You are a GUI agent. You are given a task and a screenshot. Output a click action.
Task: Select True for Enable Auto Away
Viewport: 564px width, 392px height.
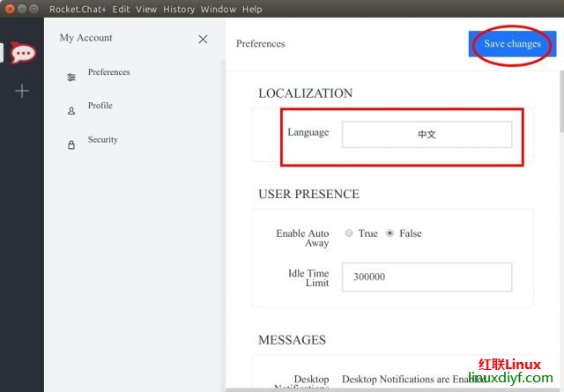tap(349, 233)
